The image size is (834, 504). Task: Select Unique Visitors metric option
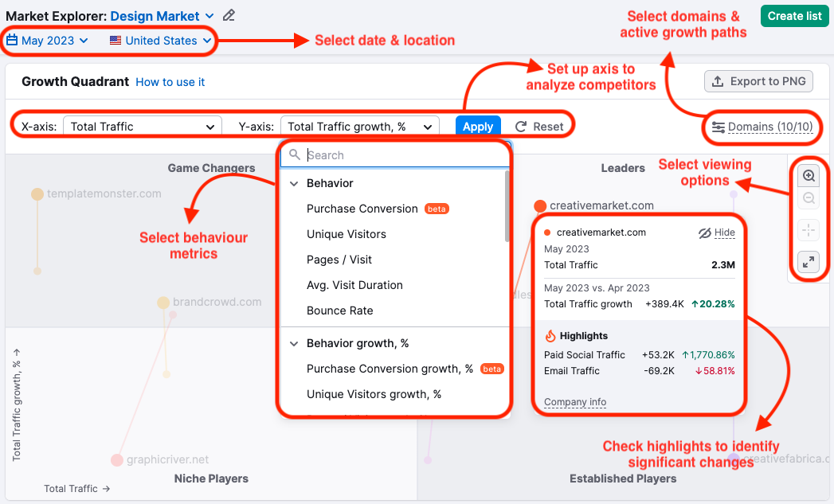[x=347, y=234]
